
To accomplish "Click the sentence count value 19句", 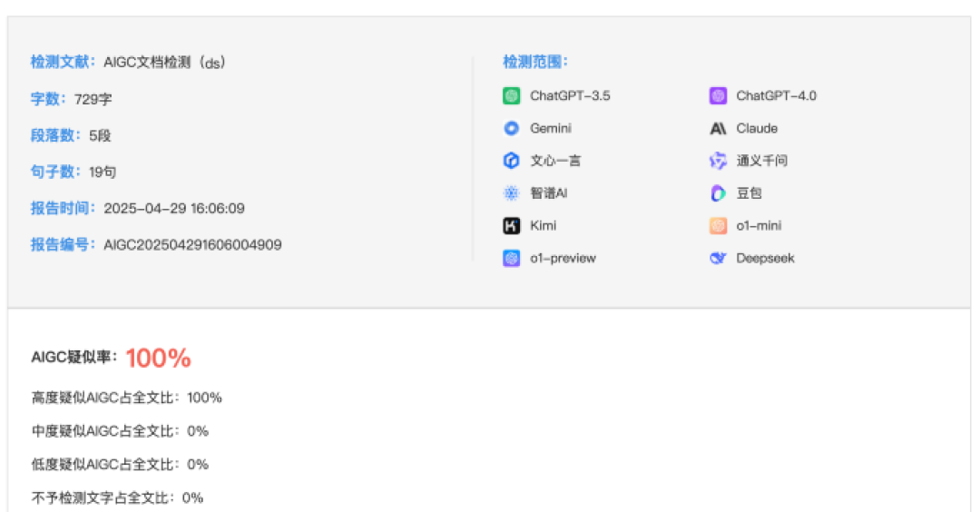I will pos(103,172).
